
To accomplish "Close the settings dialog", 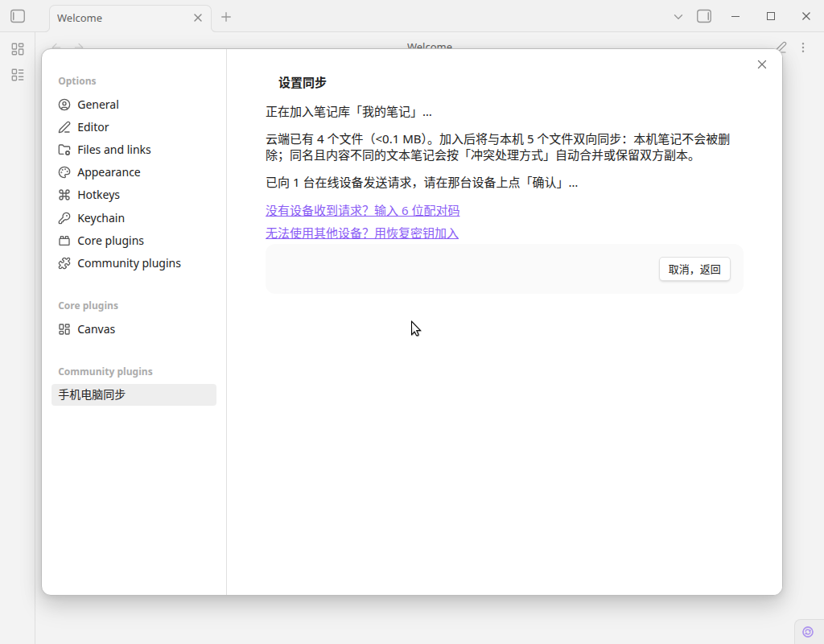I will [x=762, y=64].
